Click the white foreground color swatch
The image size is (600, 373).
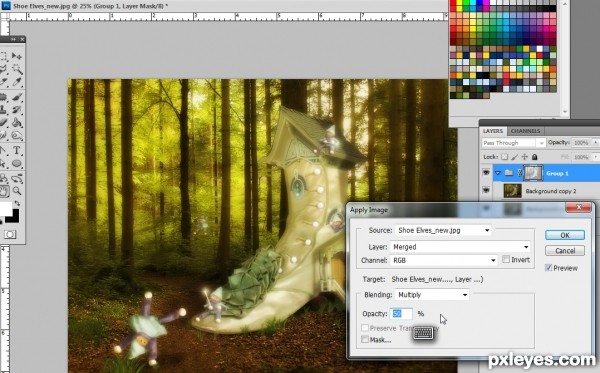tap(5, 208)
